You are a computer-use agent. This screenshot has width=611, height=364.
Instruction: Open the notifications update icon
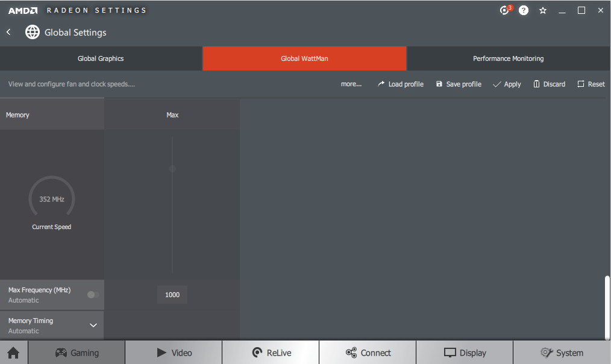point(505,10)
